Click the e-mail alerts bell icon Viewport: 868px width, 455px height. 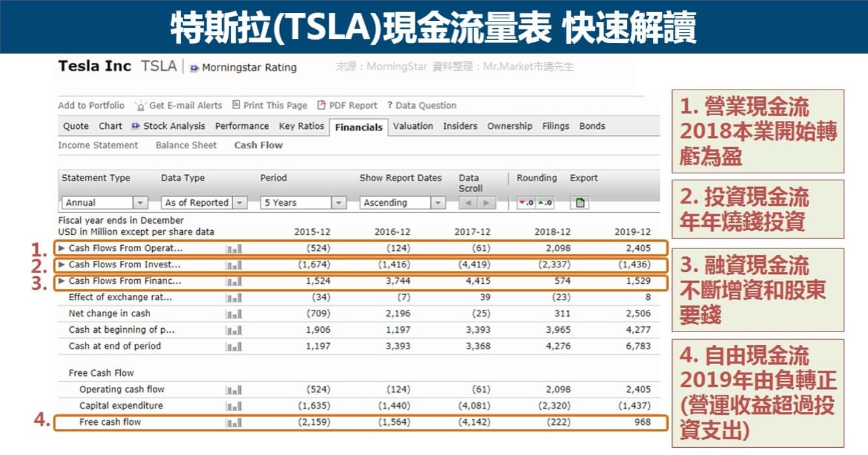(x=140, y=105)
